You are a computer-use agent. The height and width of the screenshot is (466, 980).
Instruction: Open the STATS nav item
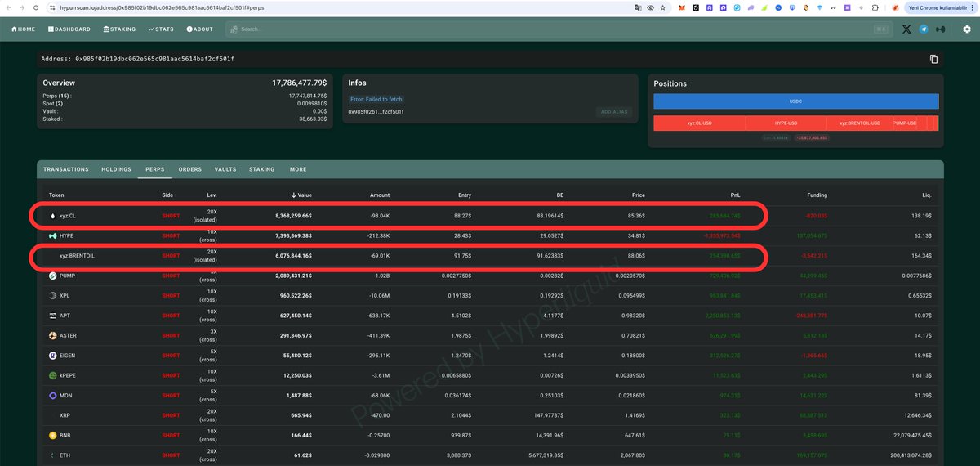pos(161,29)
